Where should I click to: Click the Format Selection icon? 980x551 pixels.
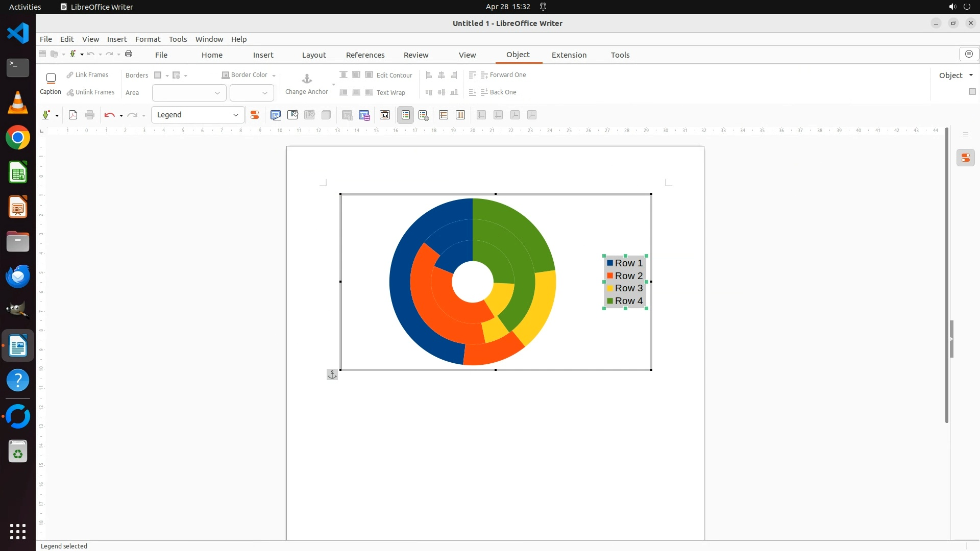pyautogui.click(x=254, y=115)
